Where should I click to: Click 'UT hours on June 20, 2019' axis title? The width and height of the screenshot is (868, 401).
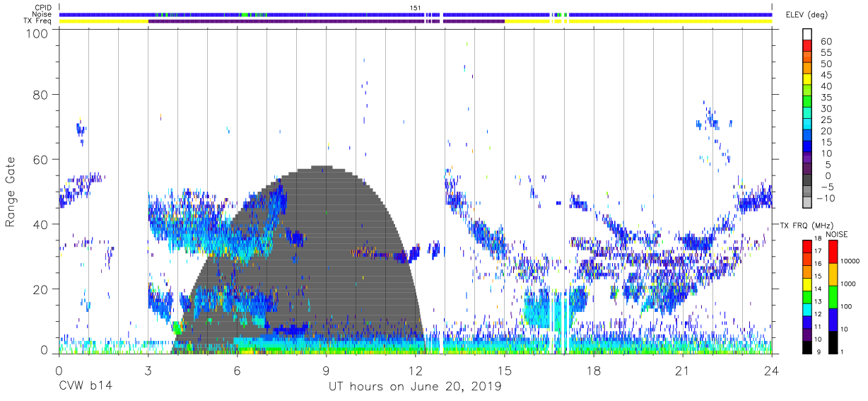pos(415,387)
